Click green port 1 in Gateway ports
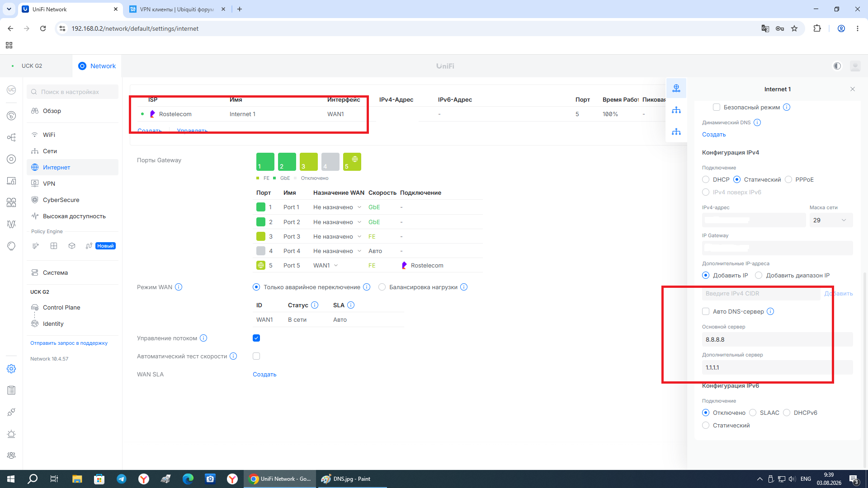868x488 pixels. [x=265, y=162]
